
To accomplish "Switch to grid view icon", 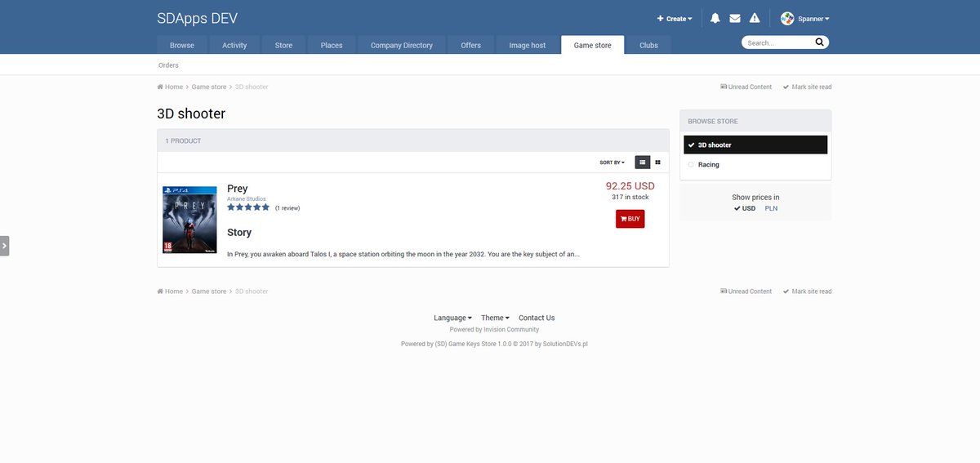I will coord(657,162).
